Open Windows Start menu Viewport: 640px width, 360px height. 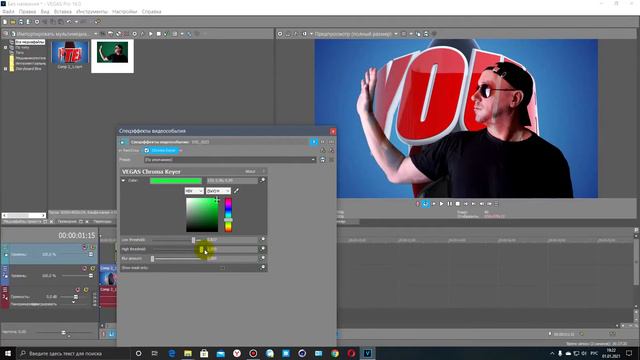coord(7,353)
